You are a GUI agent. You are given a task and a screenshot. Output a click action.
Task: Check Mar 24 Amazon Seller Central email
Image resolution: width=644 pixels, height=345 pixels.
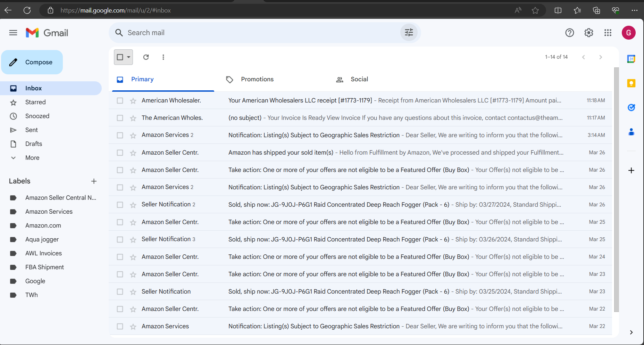(120, 257)
